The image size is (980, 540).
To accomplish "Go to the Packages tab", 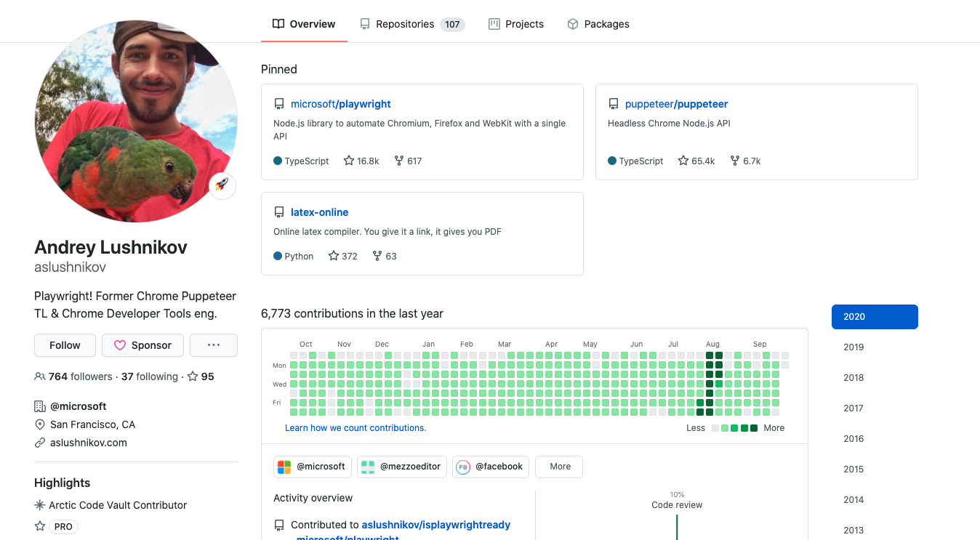I will click(598, 24).
